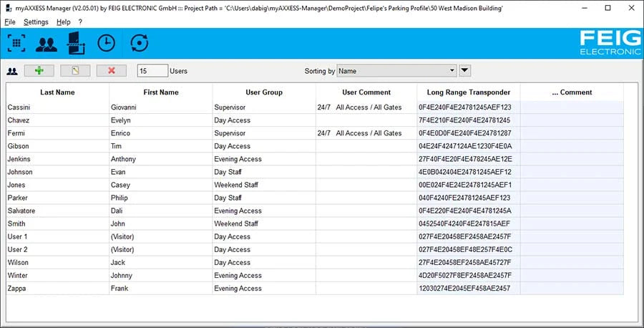Open the time schedule clock icon
Viewport: 644px width, 328px height.
(x=106, y=43)
